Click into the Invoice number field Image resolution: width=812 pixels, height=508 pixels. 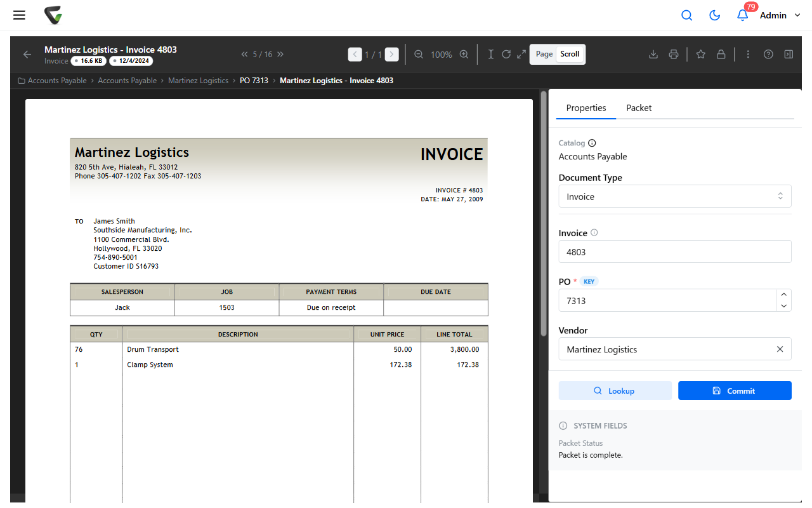pyautogui.click(x=675, y=252)
